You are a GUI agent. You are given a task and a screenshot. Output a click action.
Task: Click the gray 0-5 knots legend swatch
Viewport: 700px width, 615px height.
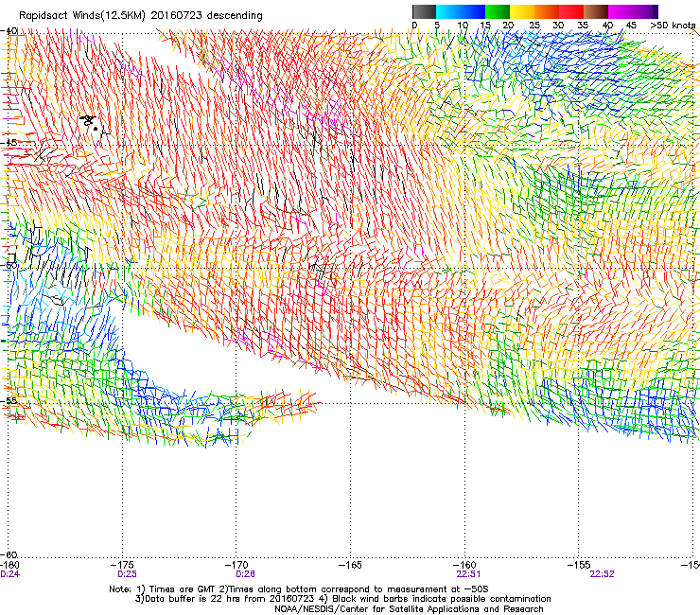(x=424, y=11)
